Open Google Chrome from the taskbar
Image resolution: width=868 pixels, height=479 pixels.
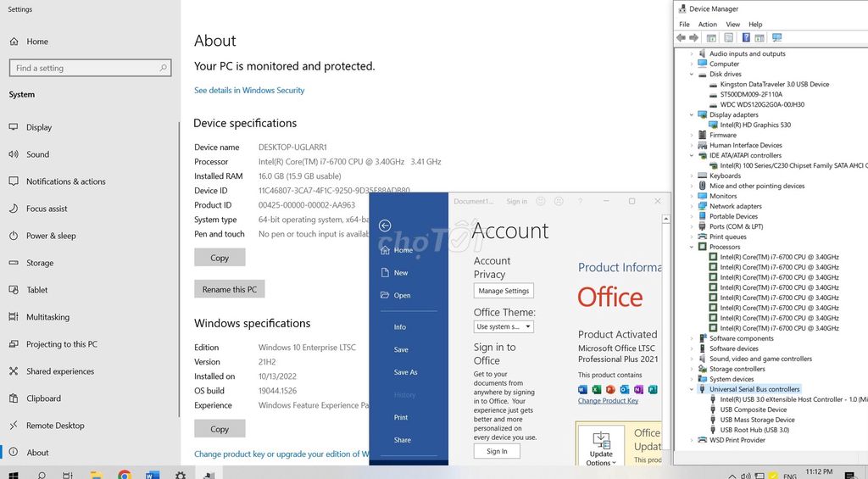(x=125, y=475)
